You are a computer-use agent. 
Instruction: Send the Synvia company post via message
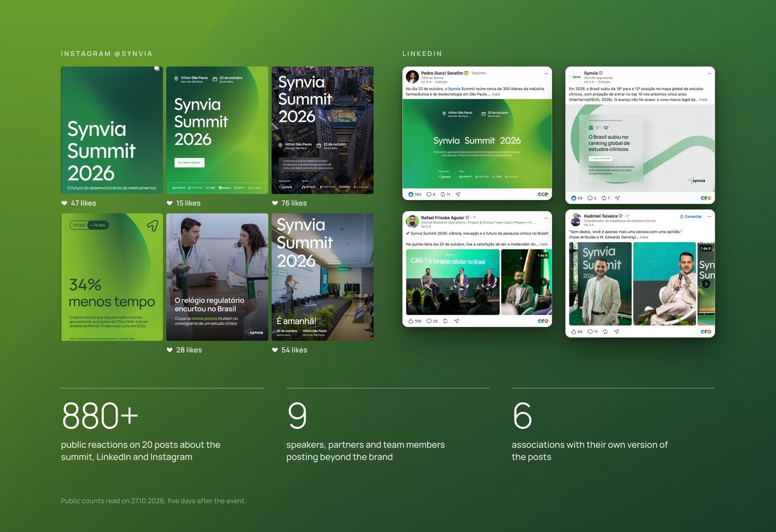pyautogui.click(x=617, y=198)
